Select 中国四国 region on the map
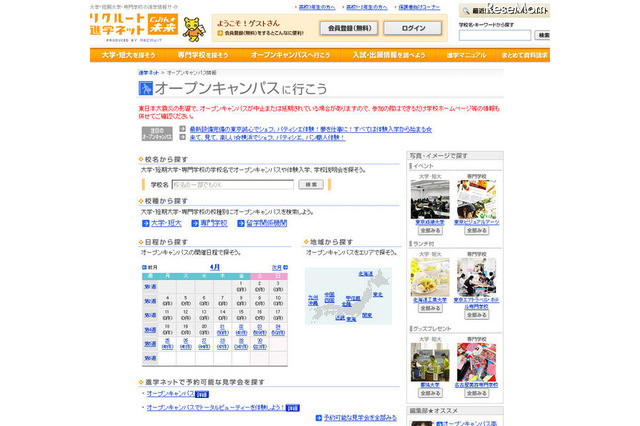Image resolution: width=640 pixels, height=426 pixels. 329,297
